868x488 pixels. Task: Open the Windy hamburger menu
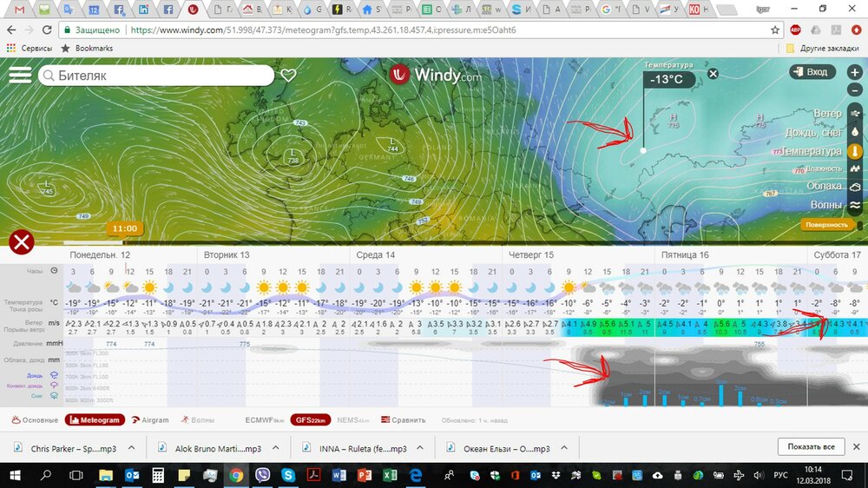click(20, 76)
